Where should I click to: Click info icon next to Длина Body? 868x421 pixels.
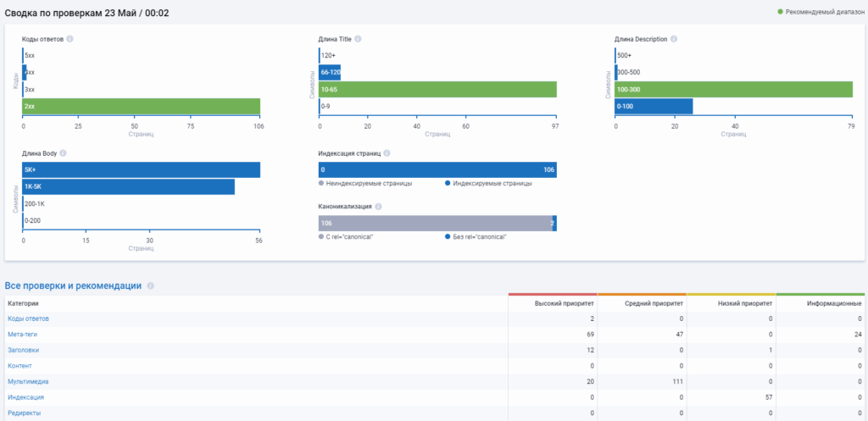coord(63,153)
